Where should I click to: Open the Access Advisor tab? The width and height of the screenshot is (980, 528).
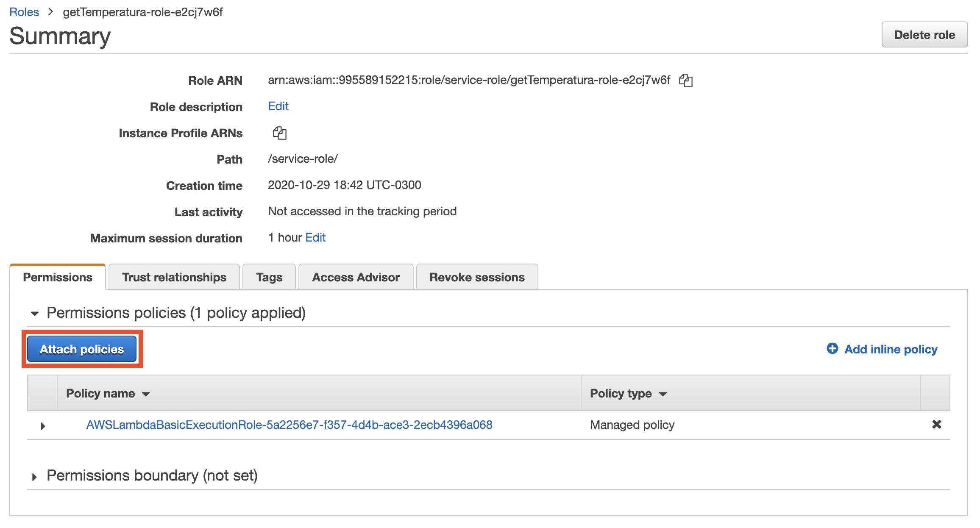(x=356, y=277)
